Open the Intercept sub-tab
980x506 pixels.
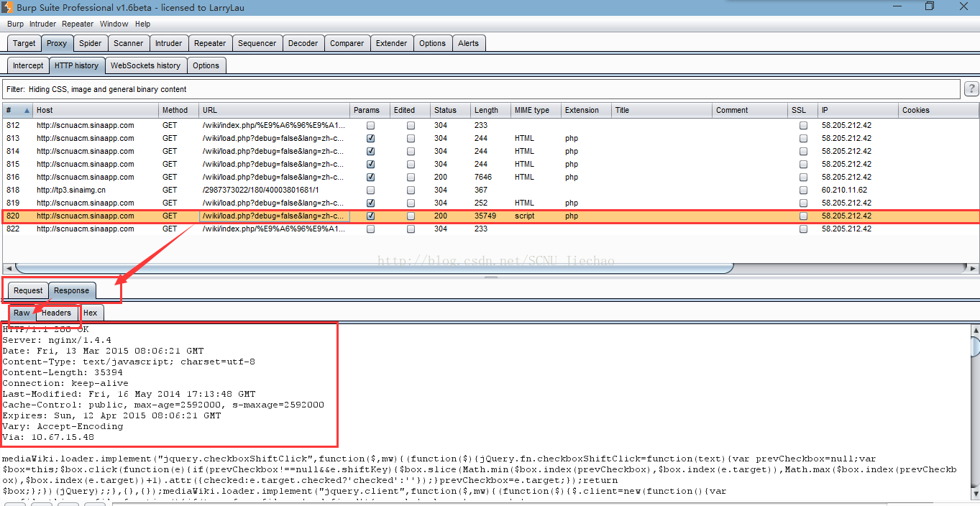coord(28,65)
